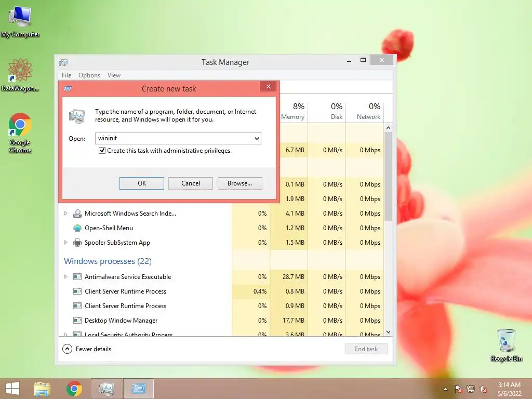Click the Create new task title icon

pyautogui.click(x=68, y=88)
